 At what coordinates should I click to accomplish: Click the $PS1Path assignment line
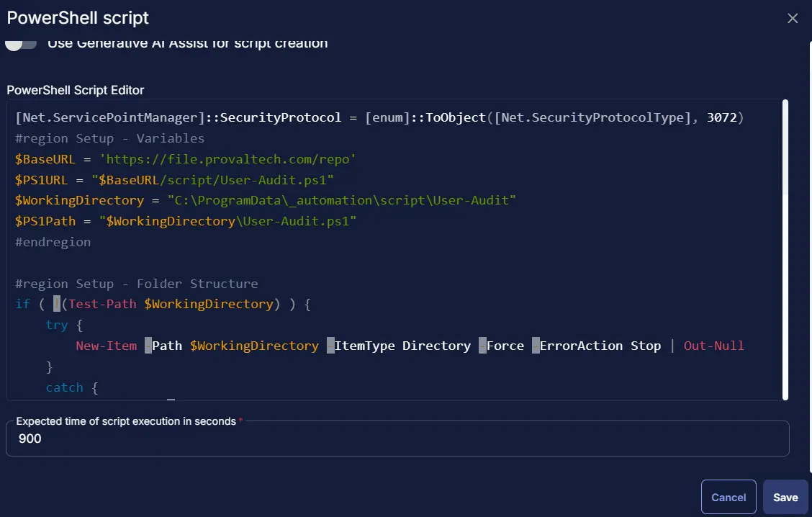pyautogui.click(x=186, y=221)
